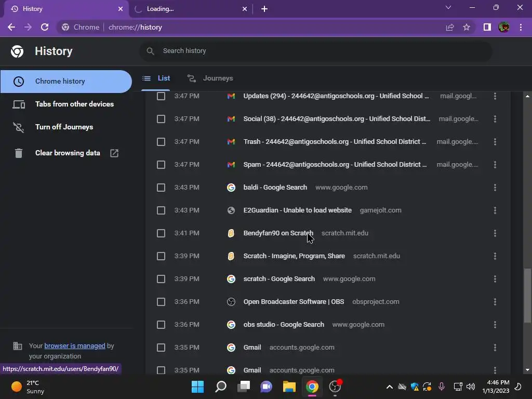Open the side panel icon
The width and height of the screenshot is (532, 399).
click(487, 27)
